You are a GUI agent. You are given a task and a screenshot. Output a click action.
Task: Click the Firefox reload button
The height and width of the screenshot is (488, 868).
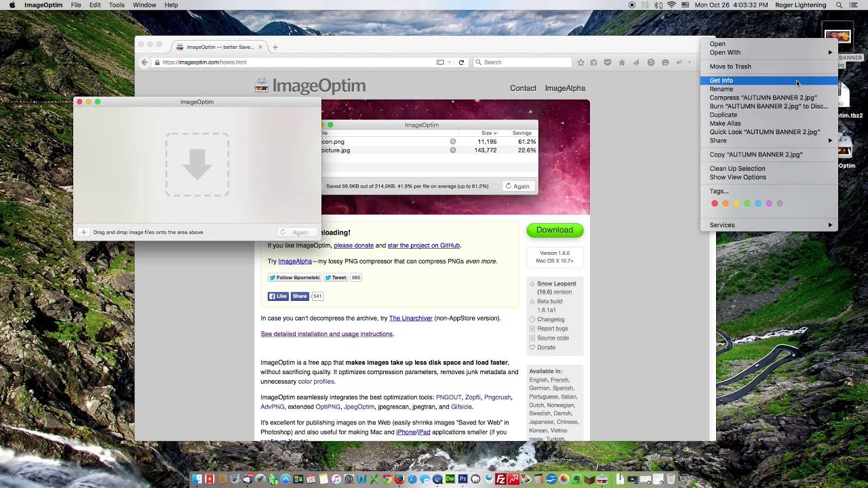461,62
